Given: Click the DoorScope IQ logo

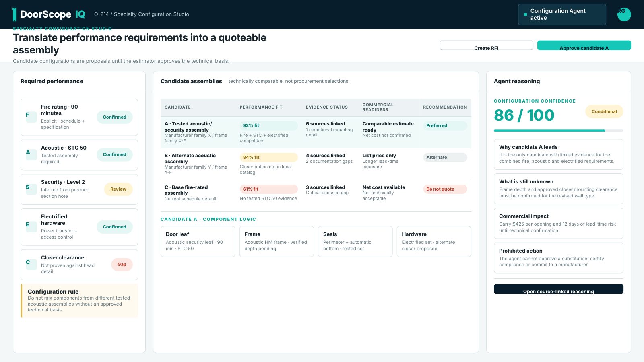Looking at the screenshot, I should pos(49,14).
